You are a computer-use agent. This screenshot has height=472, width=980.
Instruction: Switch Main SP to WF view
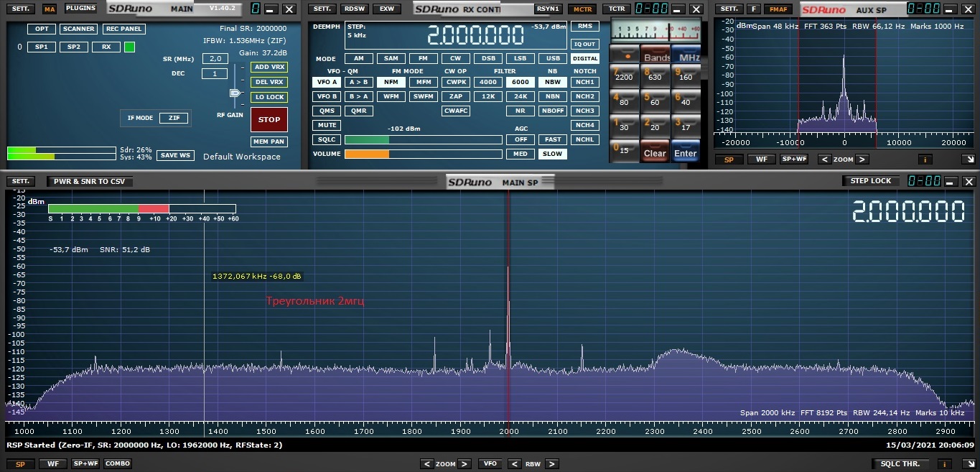click(53, 464)
